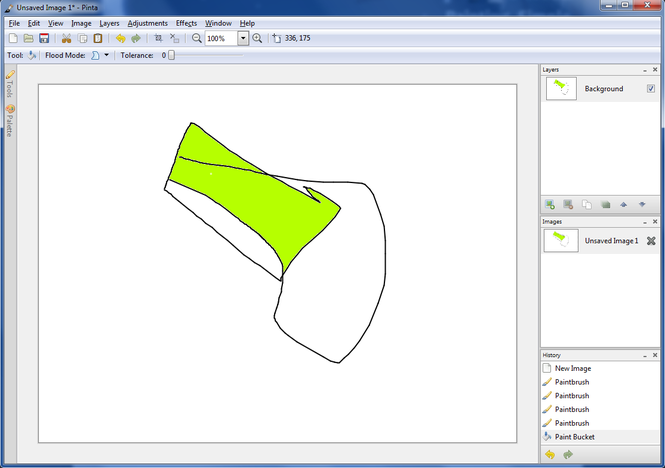Click the Zoom In magnifier icon
The width and height of the screenshot is (665, 468).
point(257,38)
